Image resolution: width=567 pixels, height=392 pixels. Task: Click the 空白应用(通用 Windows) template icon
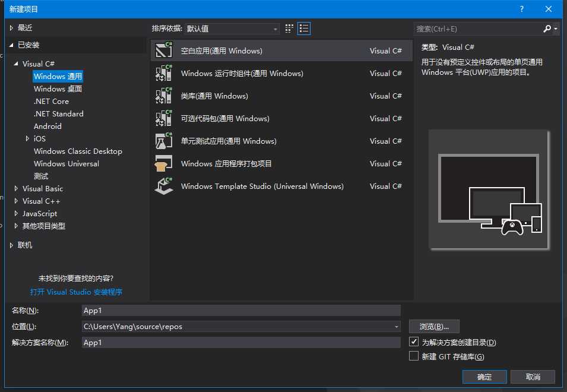(164, 50)
